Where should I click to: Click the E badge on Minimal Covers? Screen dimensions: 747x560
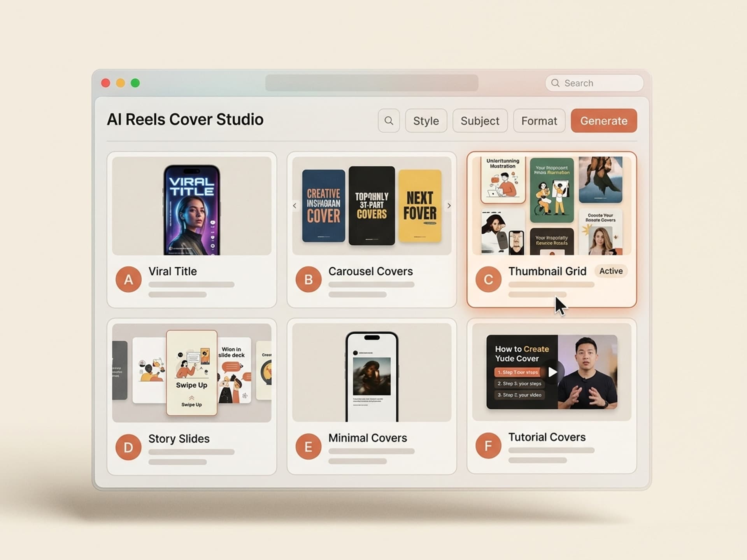pos(308,446)
